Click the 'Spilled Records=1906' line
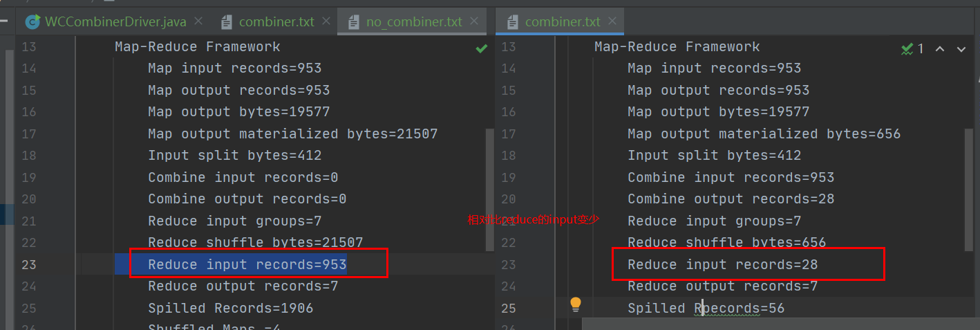 pyautogui.click(x=230, y=309)
